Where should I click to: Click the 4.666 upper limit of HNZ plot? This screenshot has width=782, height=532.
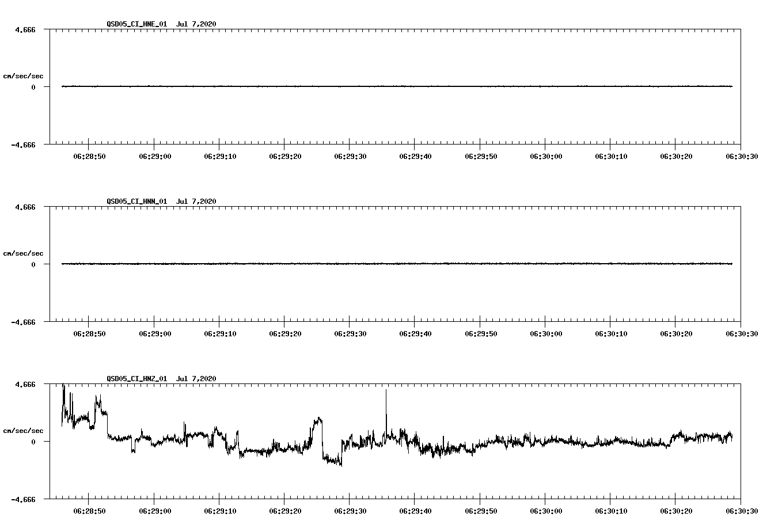[25, 384]
